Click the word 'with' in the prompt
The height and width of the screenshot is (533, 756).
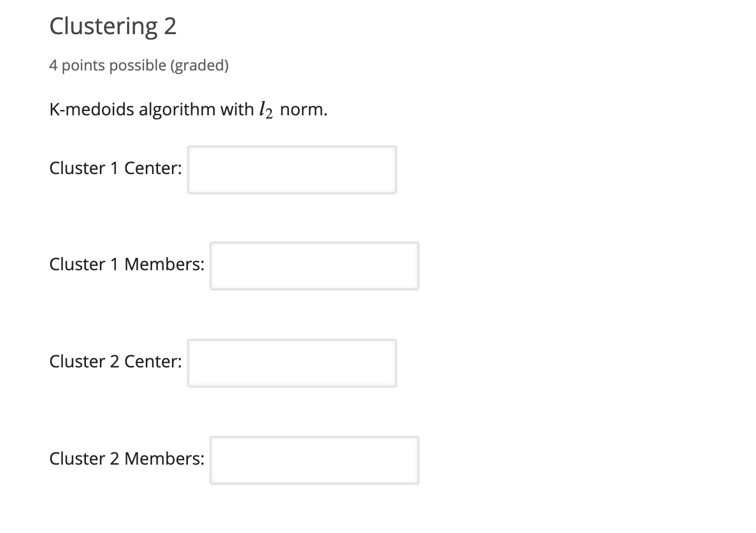click(237, 109)
